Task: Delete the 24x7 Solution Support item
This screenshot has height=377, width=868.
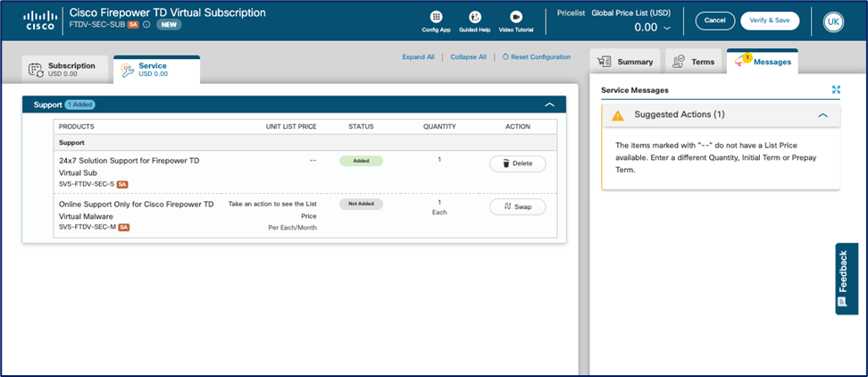Action: [x=518, y=163]
